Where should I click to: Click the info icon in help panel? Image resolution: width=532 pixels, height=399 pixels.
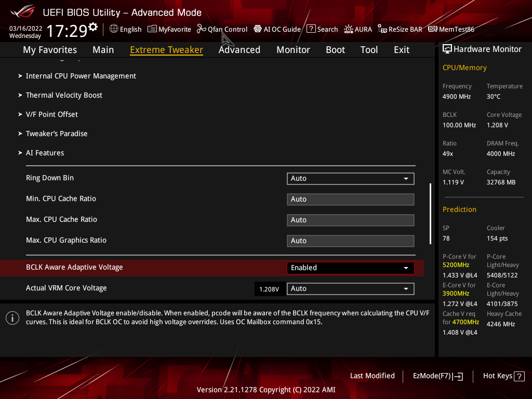(x=12, y=318)
